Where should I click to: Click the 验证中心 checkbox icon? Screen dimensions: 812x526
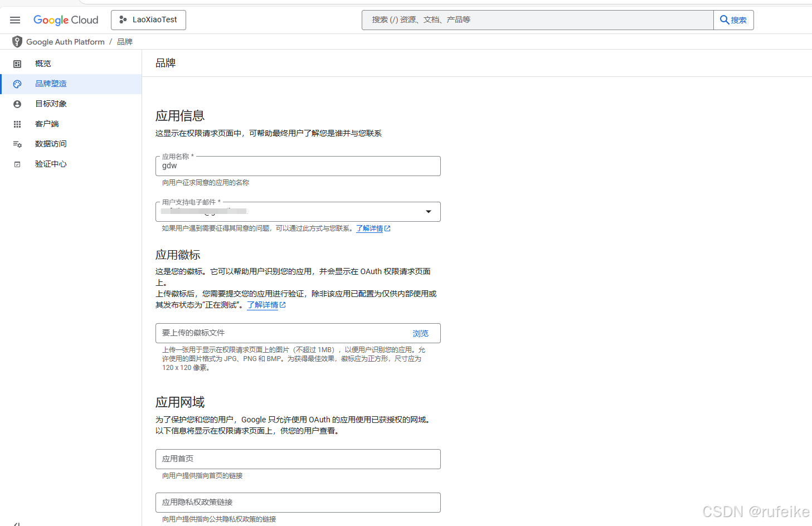17,164
